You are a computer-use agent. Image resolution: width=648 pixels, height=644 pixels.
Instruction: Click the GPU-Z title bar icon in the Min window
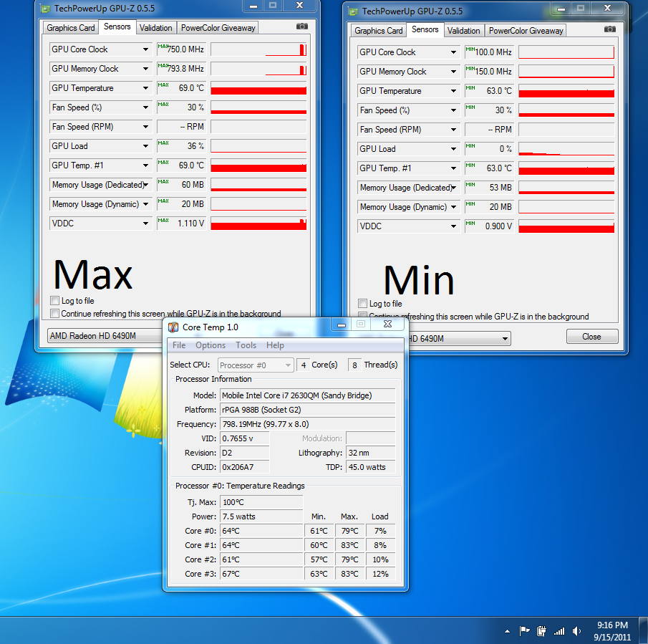click(x=352, y=11)
